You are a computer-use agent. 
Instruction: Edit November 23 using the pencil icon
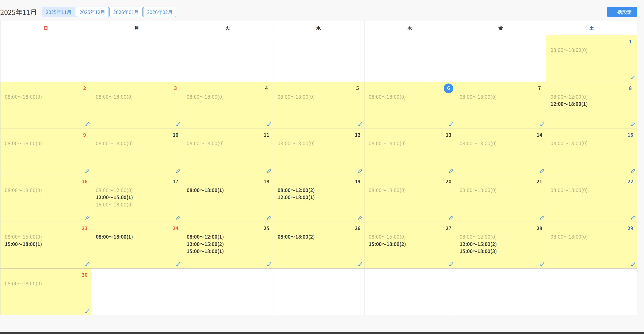tap(87, 264)
